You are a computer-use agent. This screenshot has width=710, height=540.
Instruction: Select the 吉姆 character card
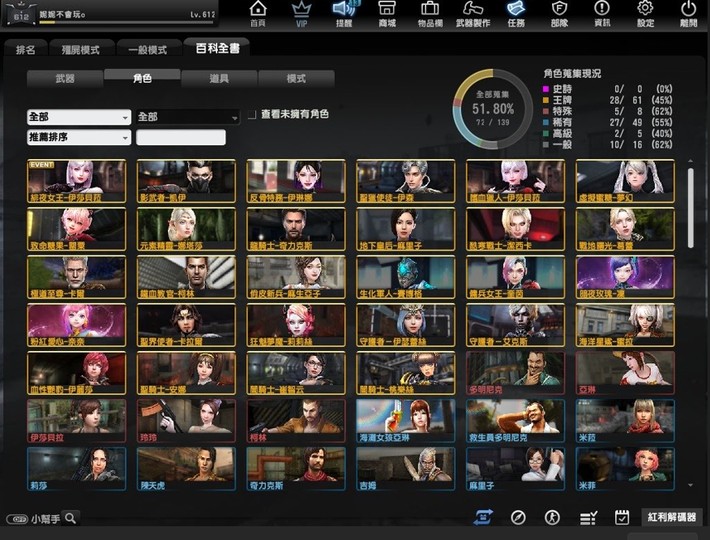[406, 468]
